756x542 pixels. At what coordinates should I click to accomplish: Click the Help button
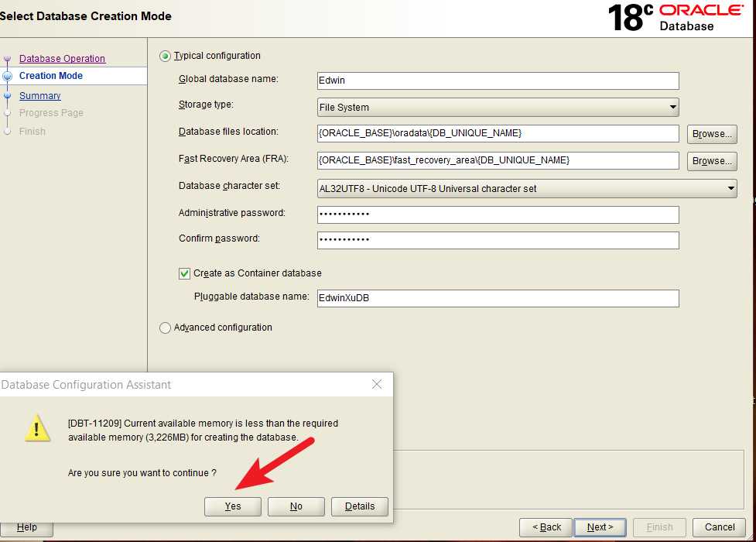tap(26, 527)
